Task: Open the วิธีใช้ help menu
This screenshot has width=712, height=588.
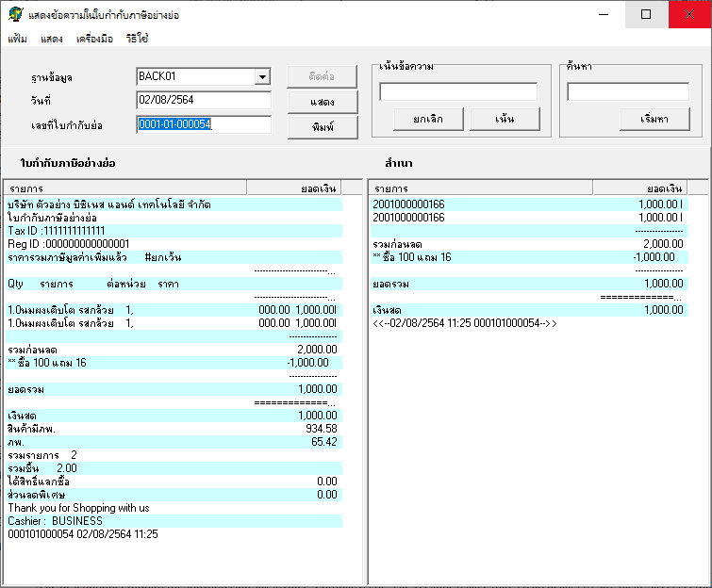Action: click(x=138, y=39)
